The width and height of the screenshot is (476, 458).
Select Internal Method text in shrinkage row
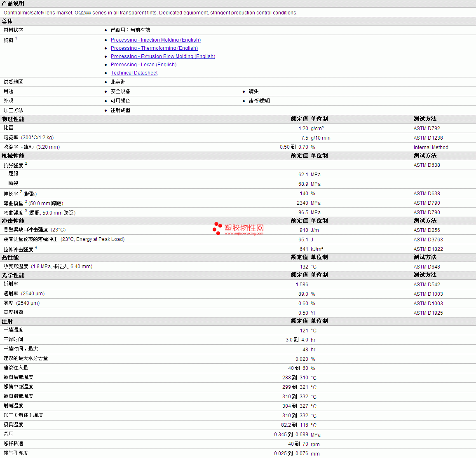click(431, 147)
